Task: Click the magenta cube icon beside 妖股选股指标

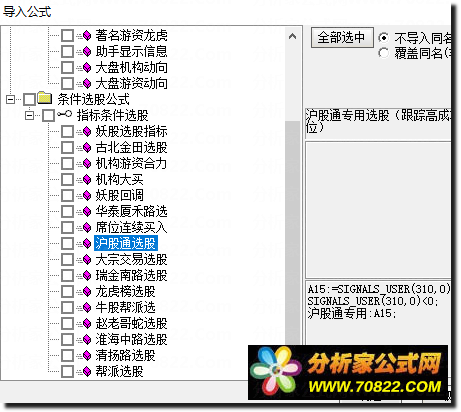Action: tap(87, 132)
